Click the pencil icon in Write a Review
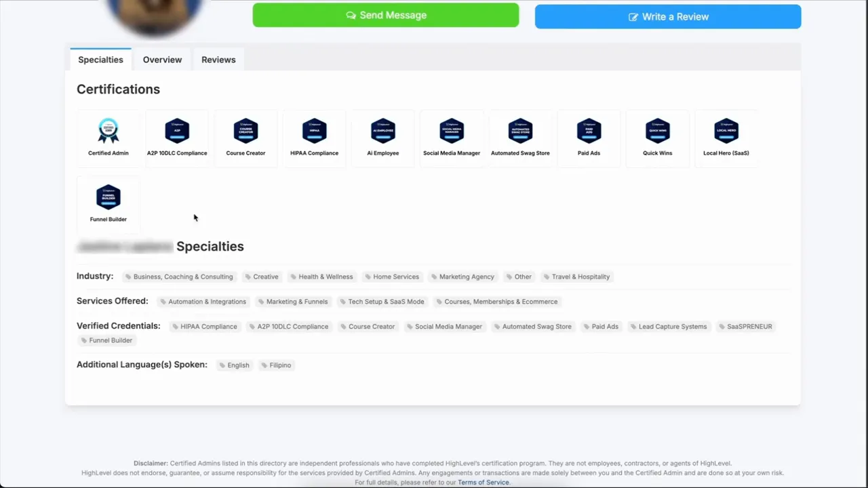 click(x=633, y=17)
